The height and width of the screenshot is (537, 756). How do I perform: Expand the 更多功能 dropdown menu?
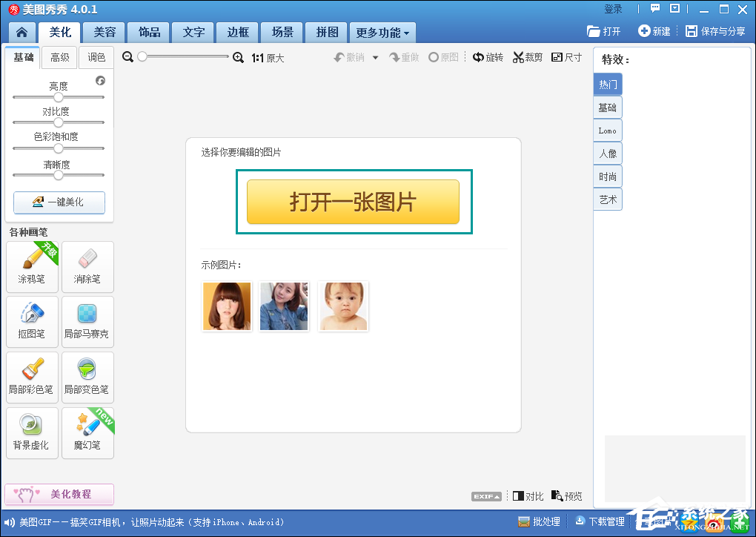coord(382,33)
